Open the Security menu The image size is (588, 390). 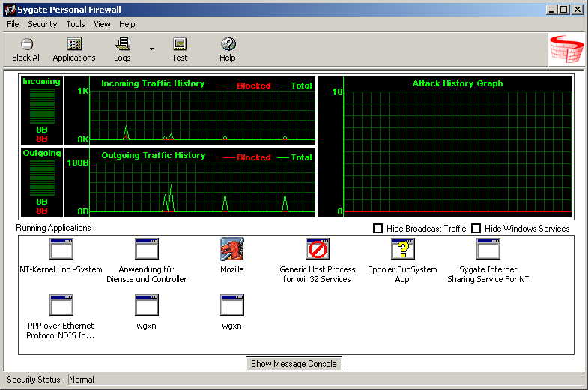coord(43,25)
